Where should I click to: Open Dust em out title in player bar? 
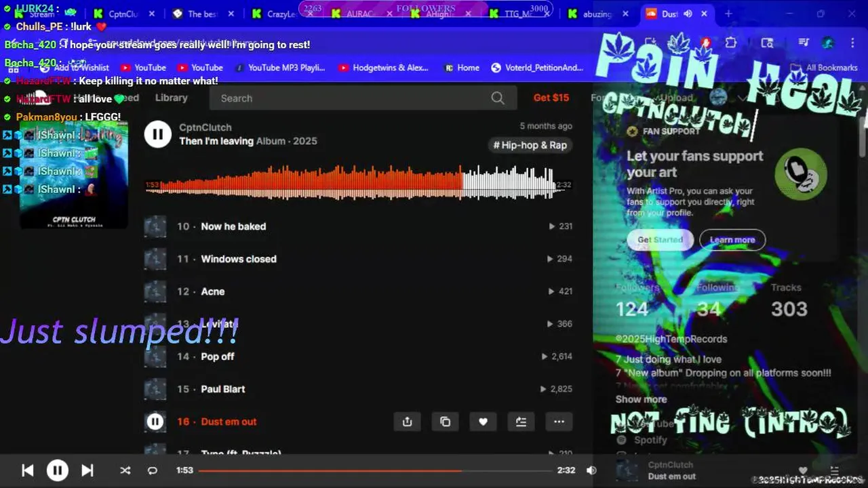672,476
